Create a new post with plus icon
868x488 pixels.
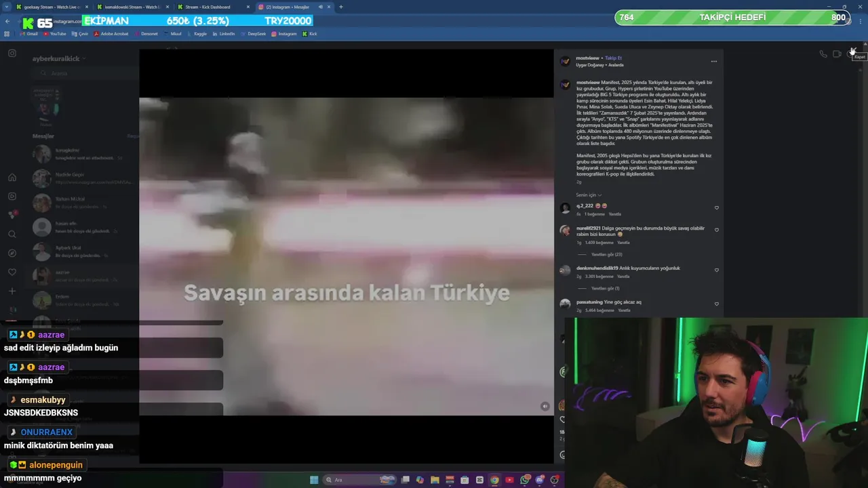(12, 291)
